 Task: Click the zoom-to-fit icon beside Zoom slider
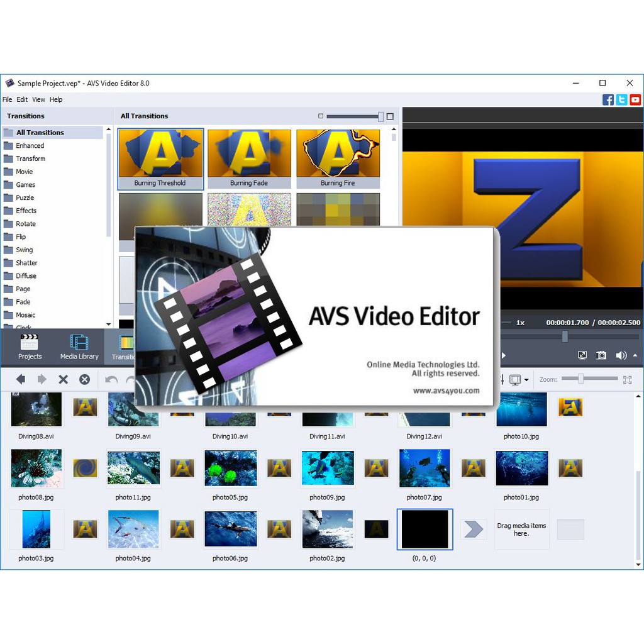pyautogui.click(x=627, y=379)
